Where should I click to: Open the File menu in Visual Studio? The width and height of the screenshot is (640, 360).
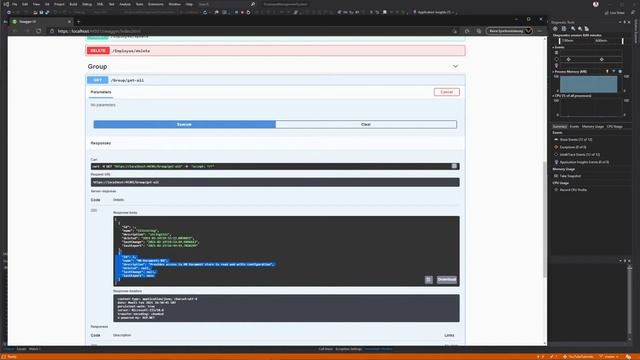(x=15, y=4)
